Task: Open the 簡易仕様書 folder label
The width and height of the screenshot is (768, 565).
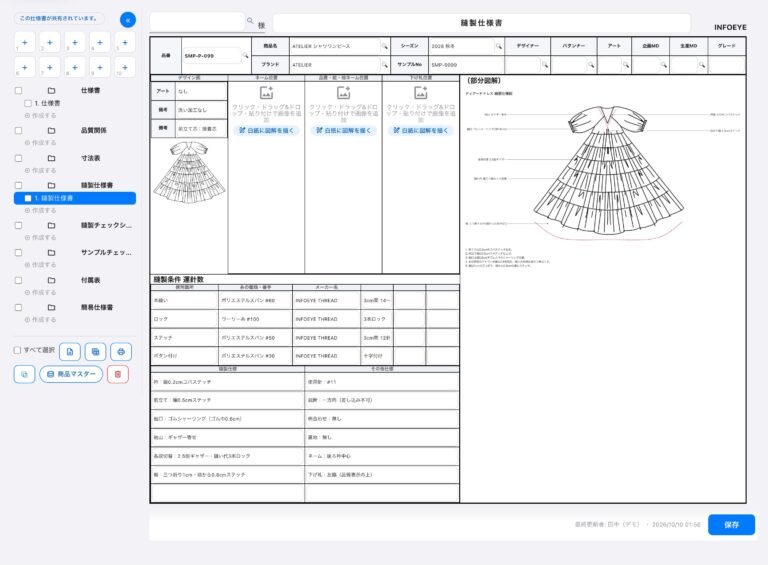Action: (97, 307)
